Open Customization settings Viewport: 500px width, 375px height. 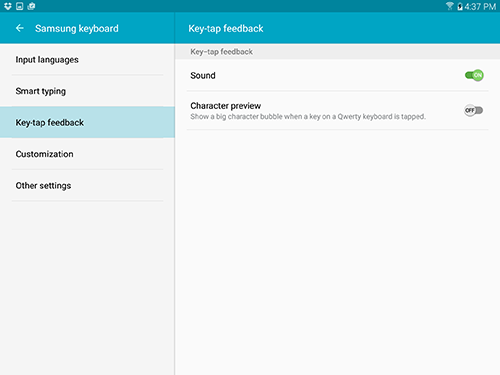coord(87,154)
